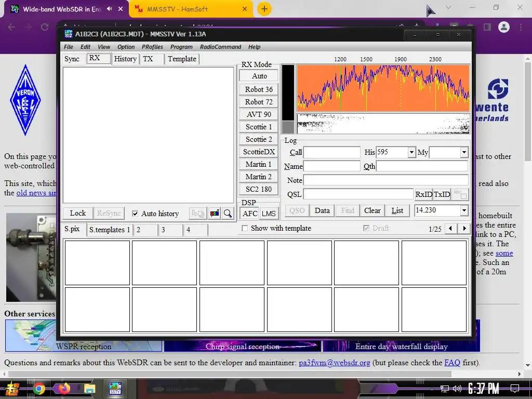Switch to the History tab
Viewport: 532px width, 399px height.
tap(125, 59)
